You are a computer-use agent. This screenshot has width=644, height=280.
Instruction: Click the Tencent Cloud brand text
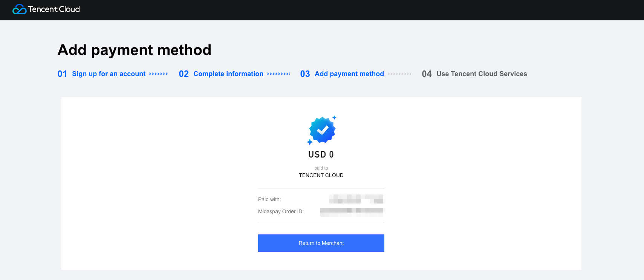54,9
